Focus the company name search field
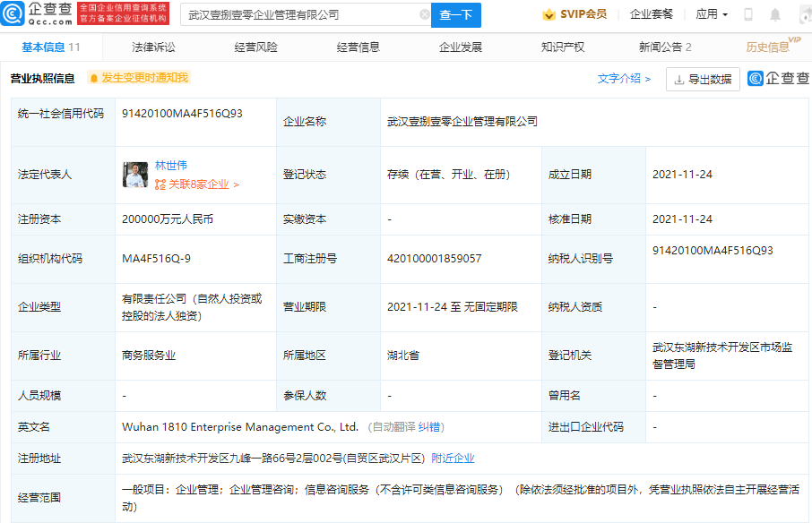 coord(301,15)
